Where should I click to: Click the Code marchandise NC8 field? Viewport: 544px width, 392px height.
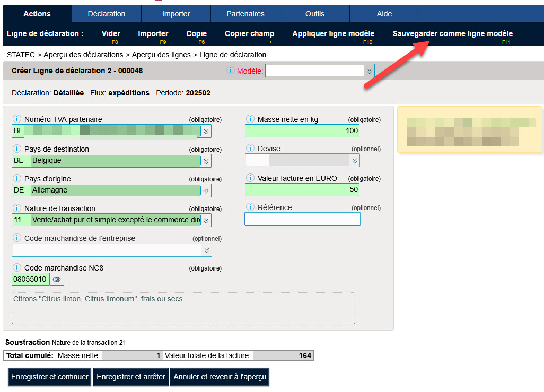click(31, 279)
